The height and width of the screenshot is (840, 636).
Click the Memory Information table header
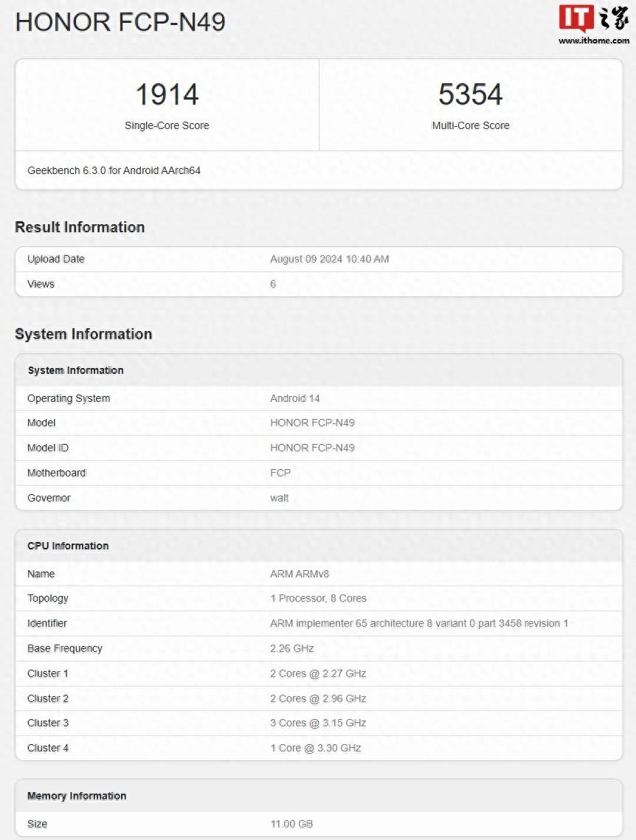click(x=319, y=796)
